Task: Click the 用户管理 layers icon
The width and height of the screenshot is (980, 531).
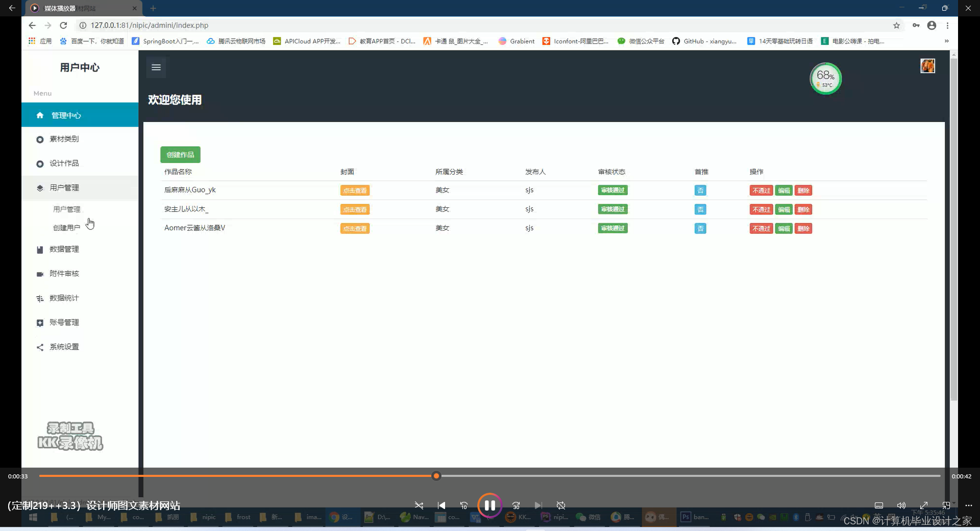Action: (40, 188)
